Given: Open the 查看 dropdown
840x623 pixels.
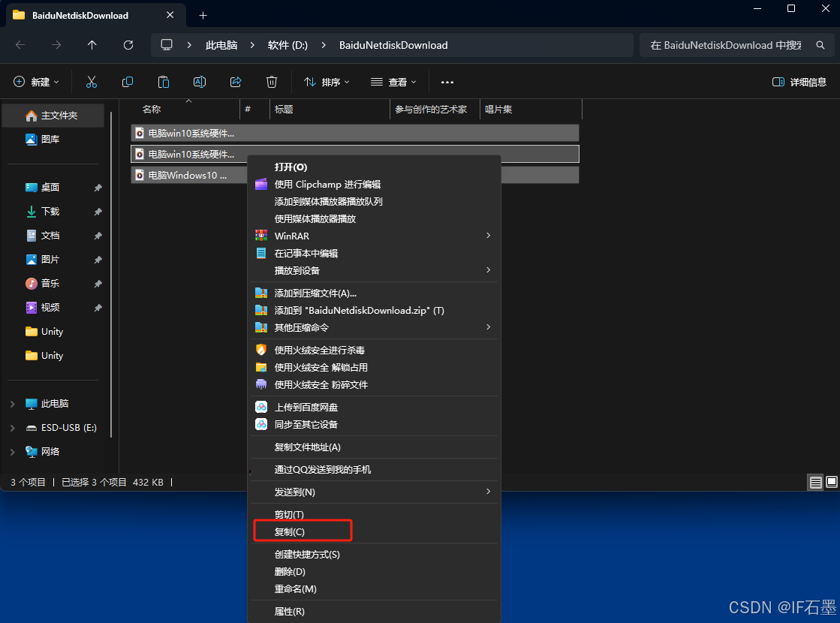Looking at the screenshot, I should [393, 82].
